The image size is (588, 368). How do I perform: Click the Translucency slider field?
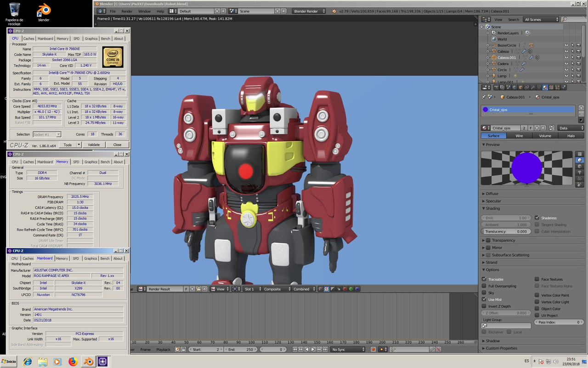point(506,231)
